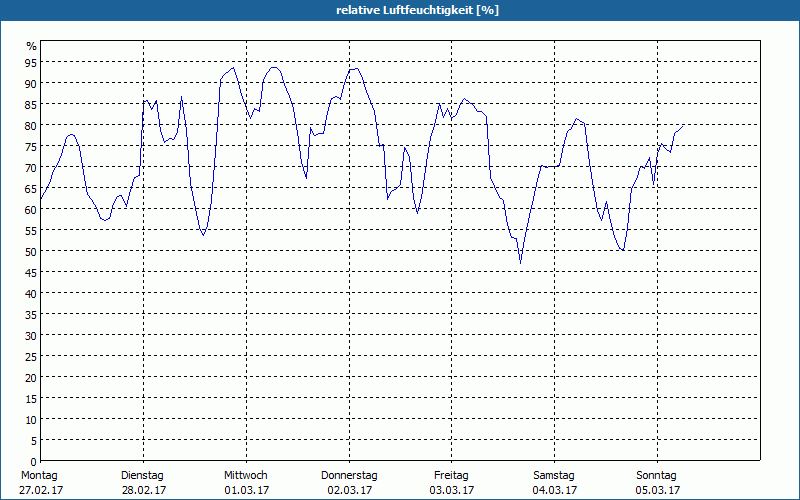Click the y-axis value '20'

(x=32, y=378)
